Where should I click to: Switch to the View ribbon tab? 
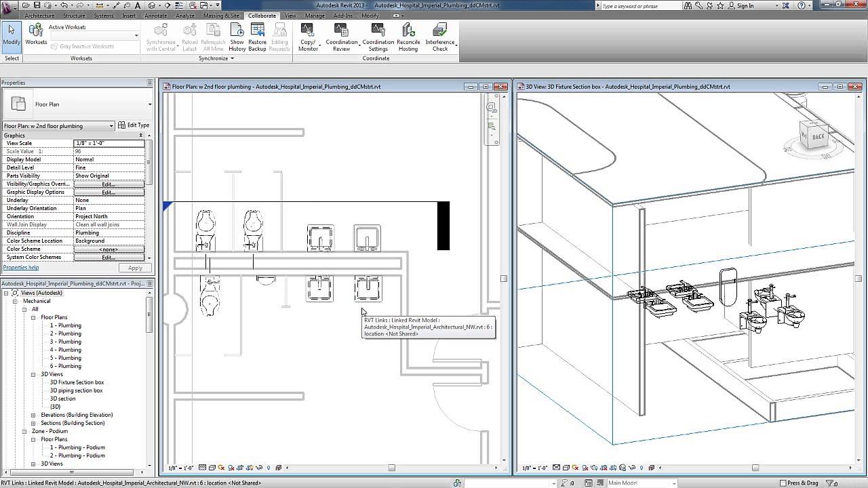[x=290, y=16]
